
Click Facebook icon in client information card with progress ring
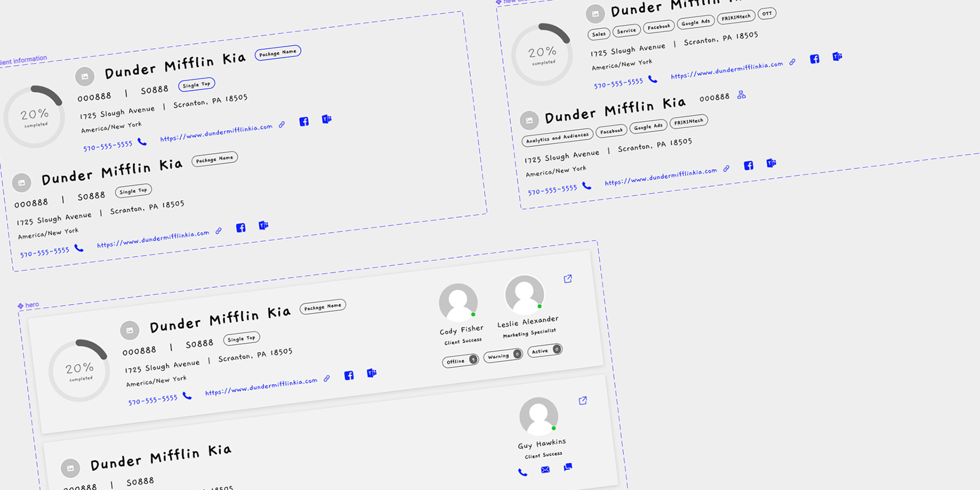(304, 121)
